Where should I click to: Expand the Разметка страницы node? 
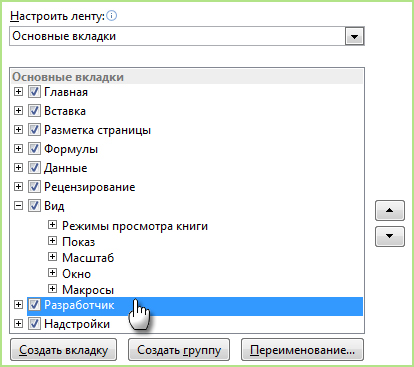[x=18, y=130]
